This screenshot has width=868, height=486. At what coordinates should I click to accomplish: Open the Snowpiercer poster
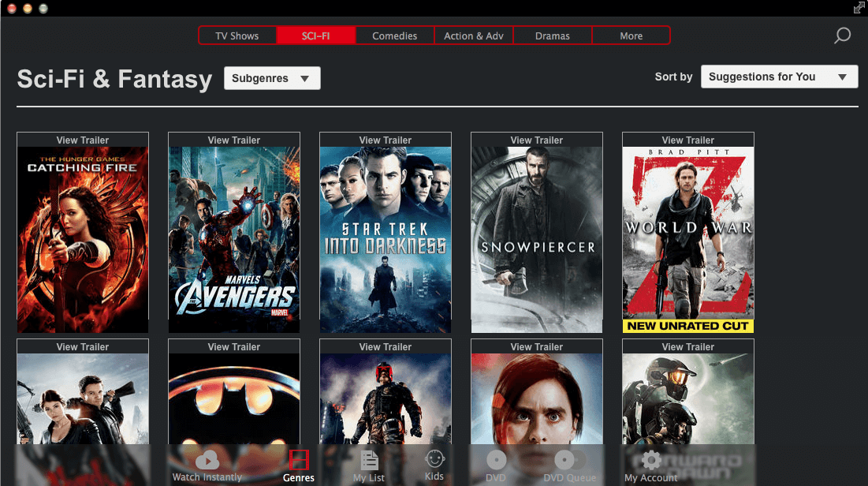(x=536, y=239)
